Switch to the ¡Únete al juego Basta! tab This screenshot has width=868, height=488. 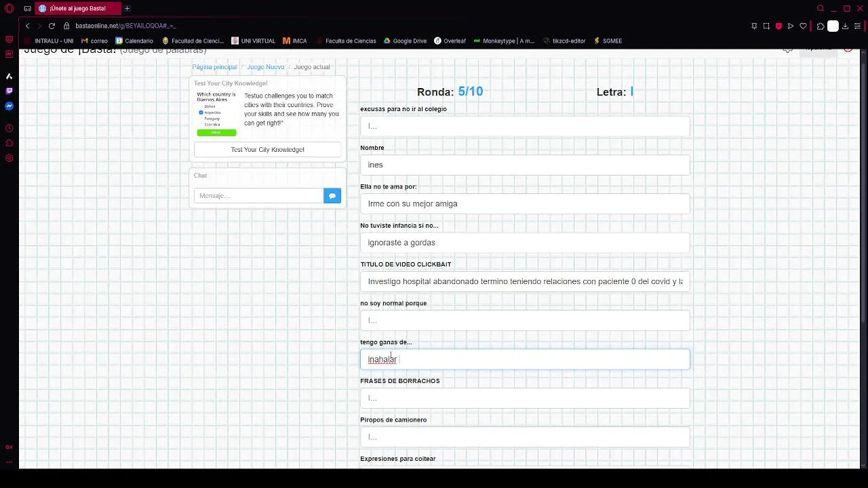point(79,8)
